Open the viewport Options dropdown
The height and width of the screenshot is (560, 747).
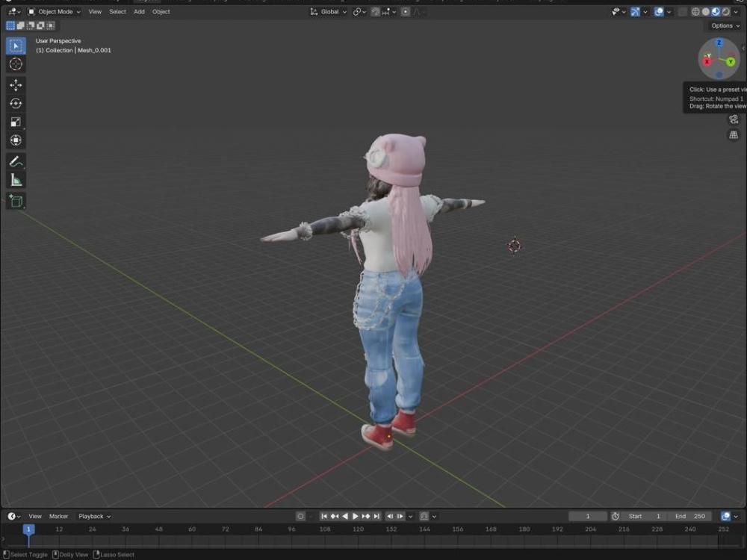pos(725,25)
